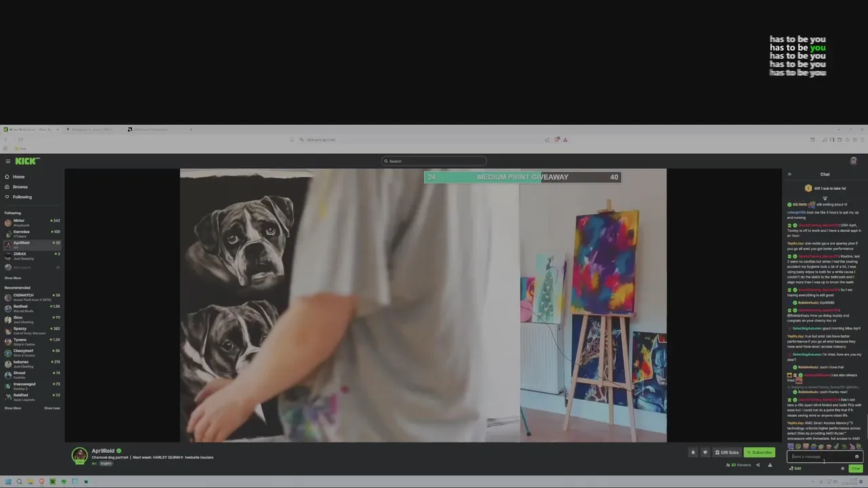Toggle the notification bell for AprilReid
Screen dimensions: 868x488
click(693, 452)
